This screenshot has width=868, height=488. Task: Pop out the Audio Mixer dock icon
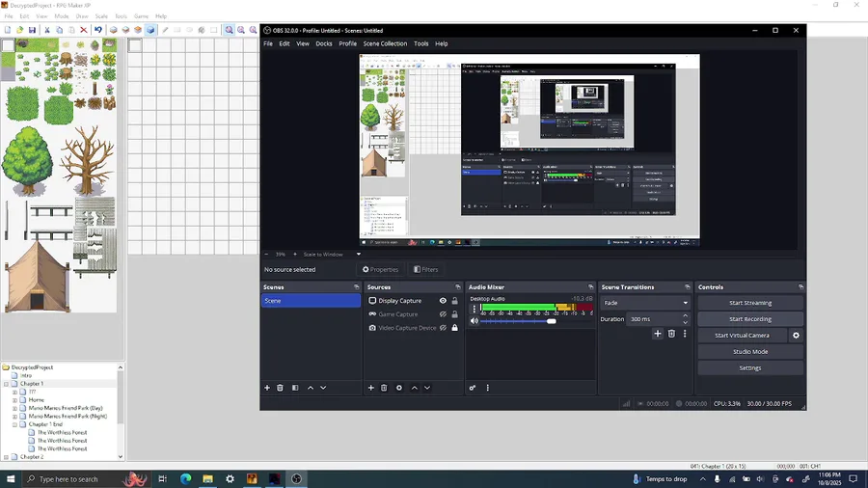coord(590,287)
